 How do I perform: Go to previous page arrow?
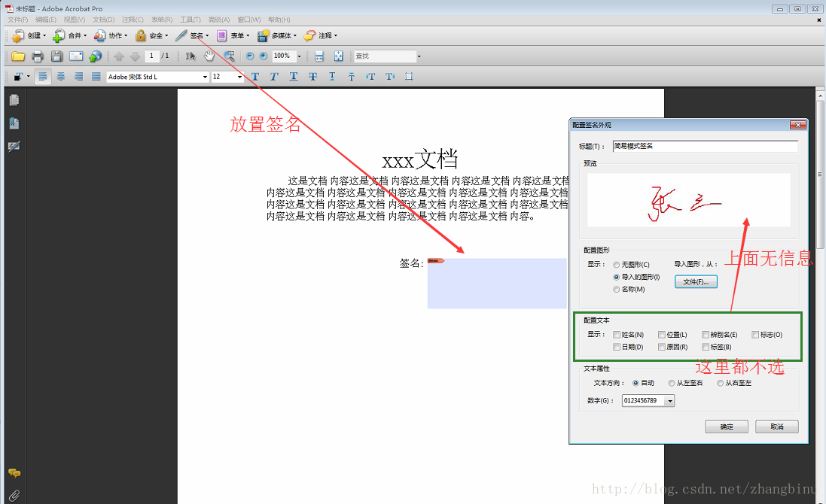tap(119, 56)
